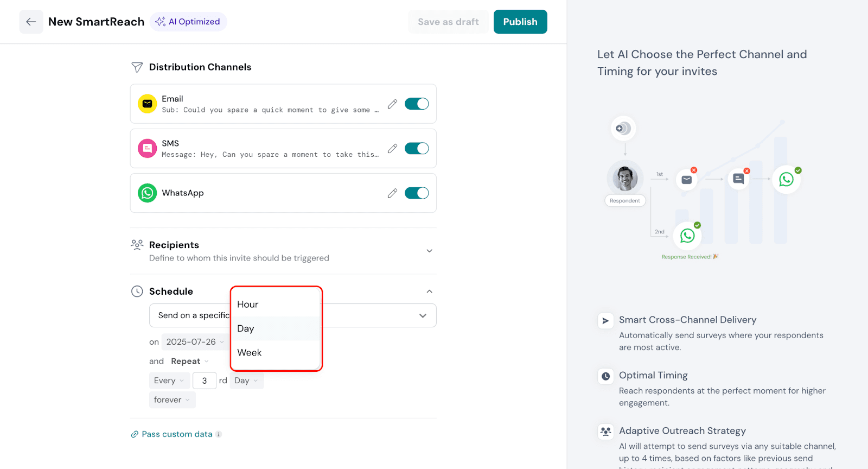
Task: Open the 2025-07-26 date dropdown
Action: point(195,342)
